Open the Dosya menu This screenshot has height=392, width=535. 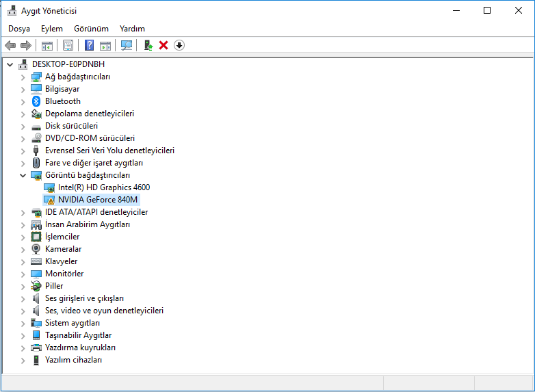click(x=19, y=29)
